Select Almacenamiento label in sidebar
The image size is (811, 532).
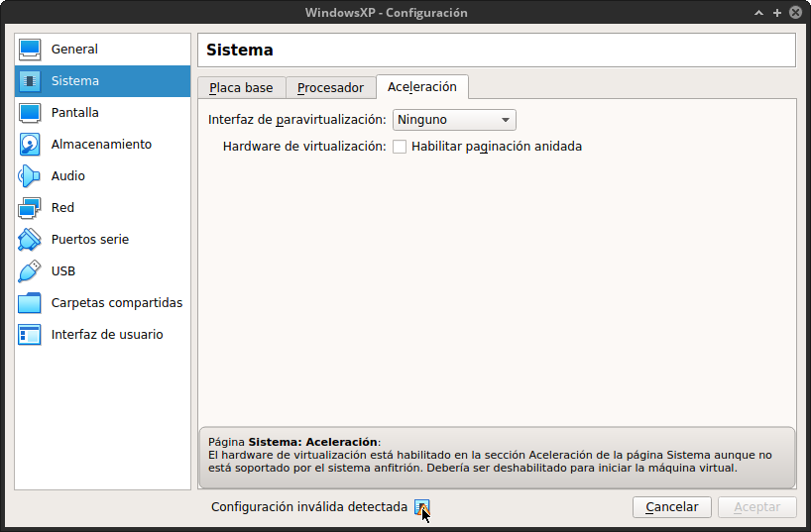click(x=101, y=145)
